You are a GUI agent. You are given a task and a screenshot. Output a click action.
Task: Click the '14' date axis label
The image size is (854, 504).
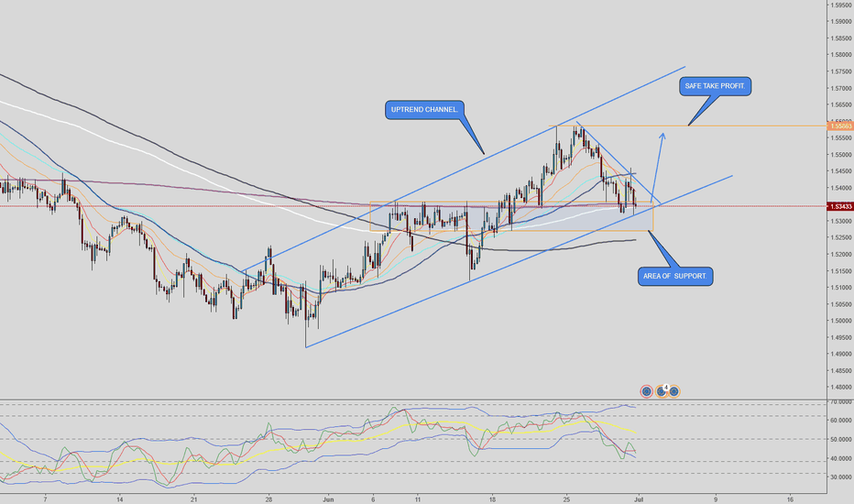click(x=120, y=499)
